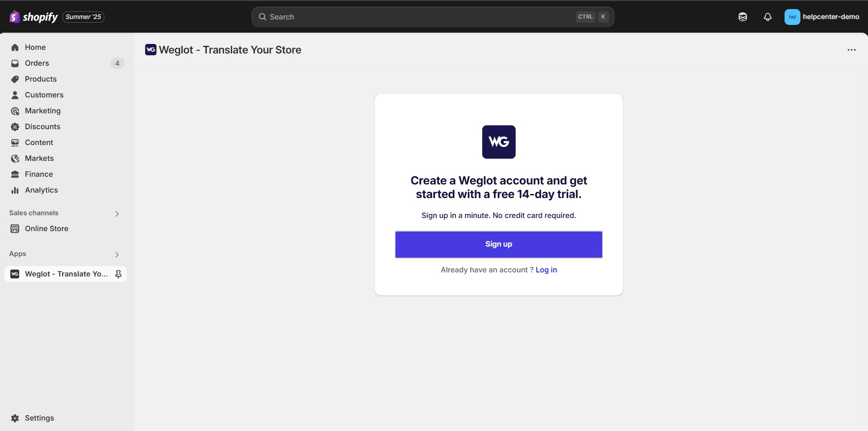868x431 pixels.
Task: Open the helpcenter-demo account menu
Action: (x=822, y=17)
